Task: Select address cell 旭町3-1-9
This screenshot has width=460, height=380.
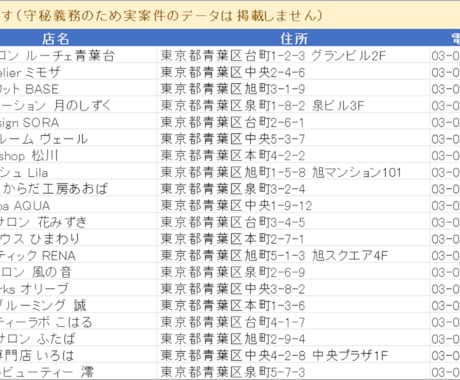Action: (293, 88)
